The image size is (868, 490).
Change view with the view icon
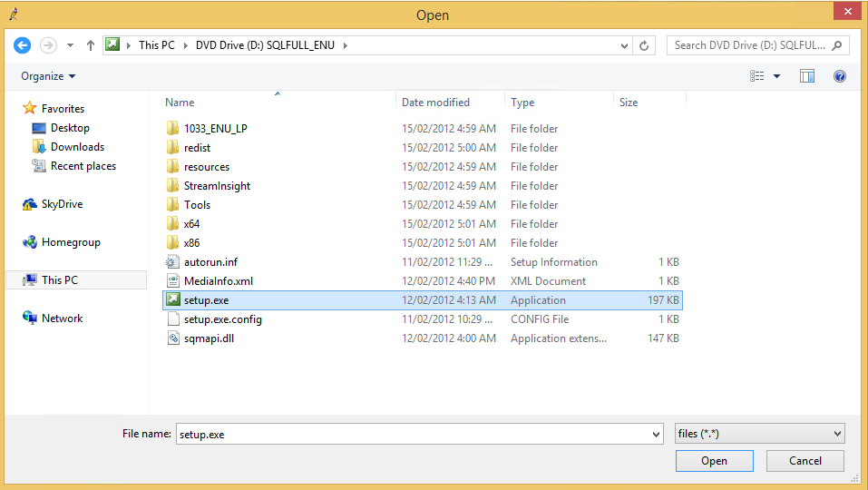click(756, 76)
